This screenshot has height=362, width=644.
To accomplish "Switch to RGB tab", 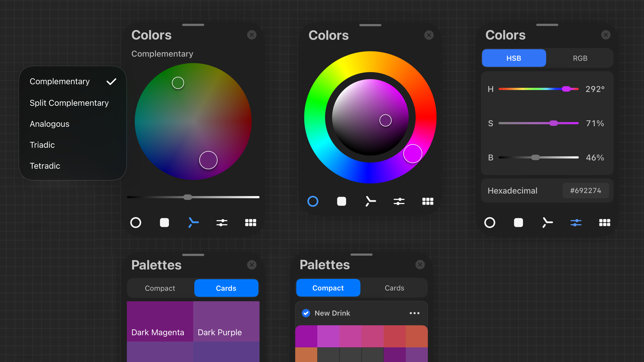I will [580, 58].
